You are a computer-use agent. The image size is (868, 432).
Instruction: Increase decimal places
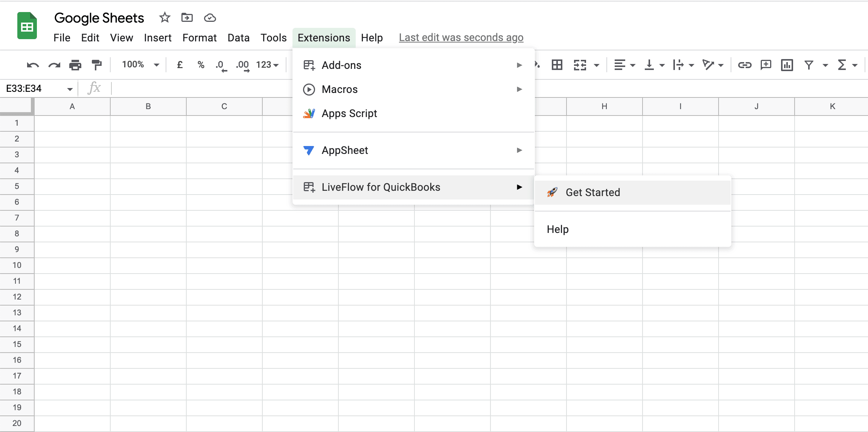[x=243, y=65]
